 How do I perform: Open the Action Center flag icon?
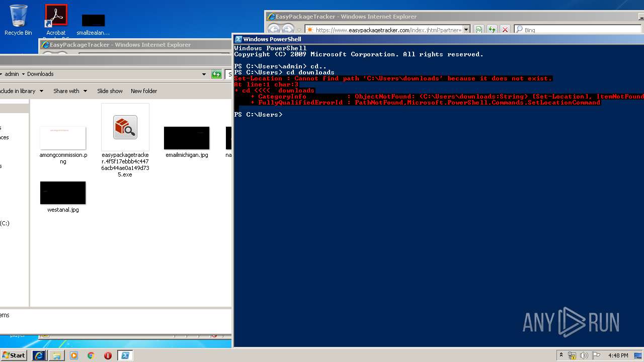(596, 355)
